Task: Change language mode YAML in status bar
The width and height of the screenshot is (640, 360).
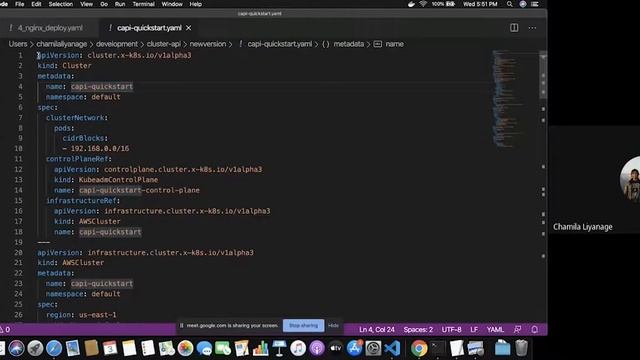Action: [x=495, y=329]
